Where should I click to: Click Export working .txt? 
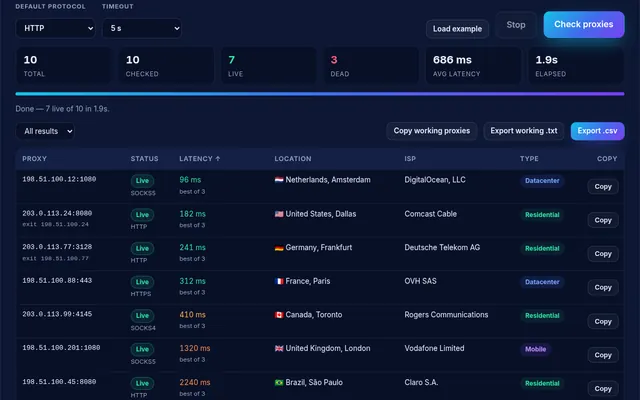coord(524,131)
